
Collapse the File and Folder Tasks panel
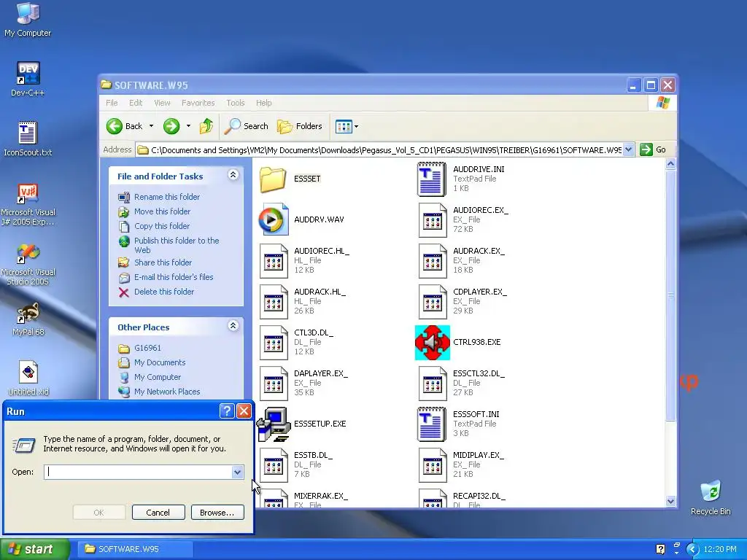point(233,175)
